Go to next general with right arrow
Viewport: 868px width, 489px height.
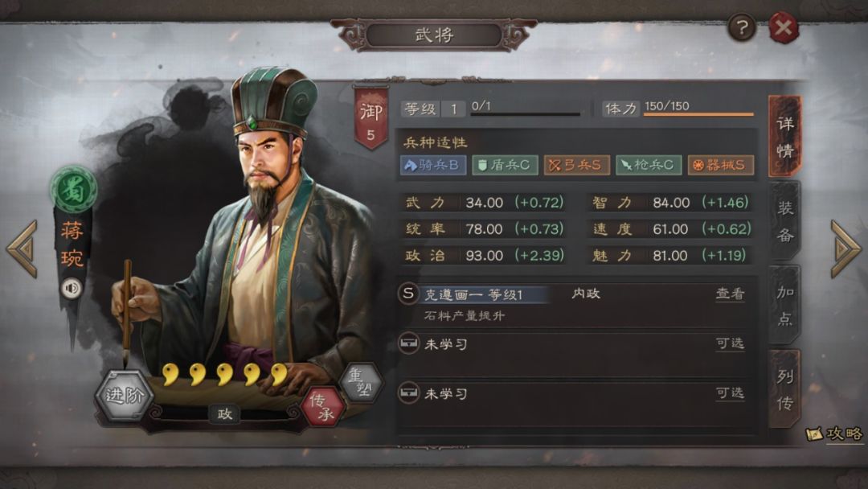click(x=845, y=249)
